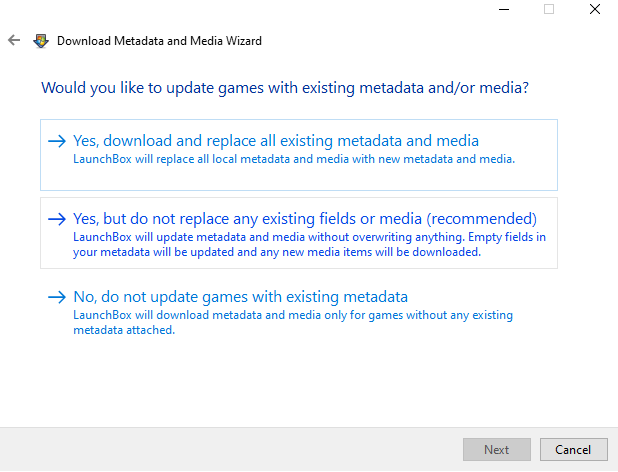Click description 'LaunchBox will replace all local metadata'
The height and width of the screenshot is (472, 618).
point(294,159)
